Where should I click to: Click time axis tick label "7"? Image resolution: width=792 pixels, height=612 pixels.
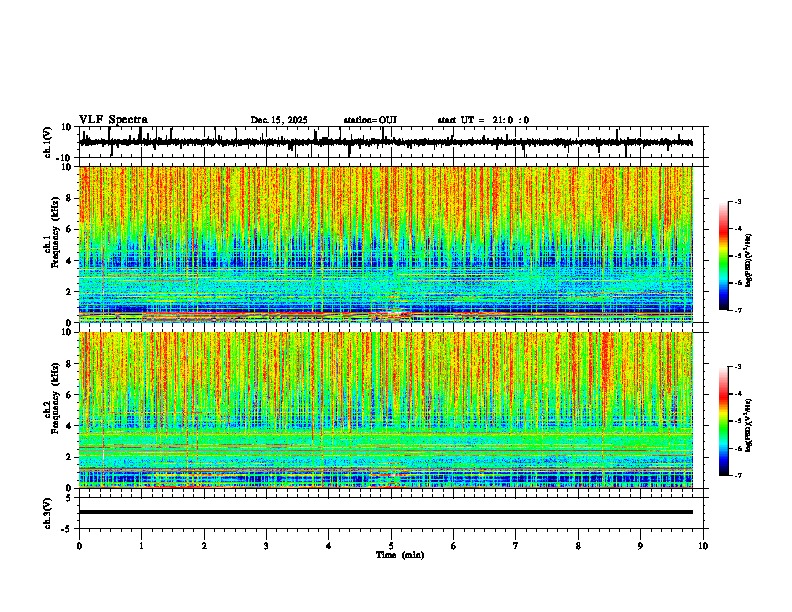tap(516, 546)
